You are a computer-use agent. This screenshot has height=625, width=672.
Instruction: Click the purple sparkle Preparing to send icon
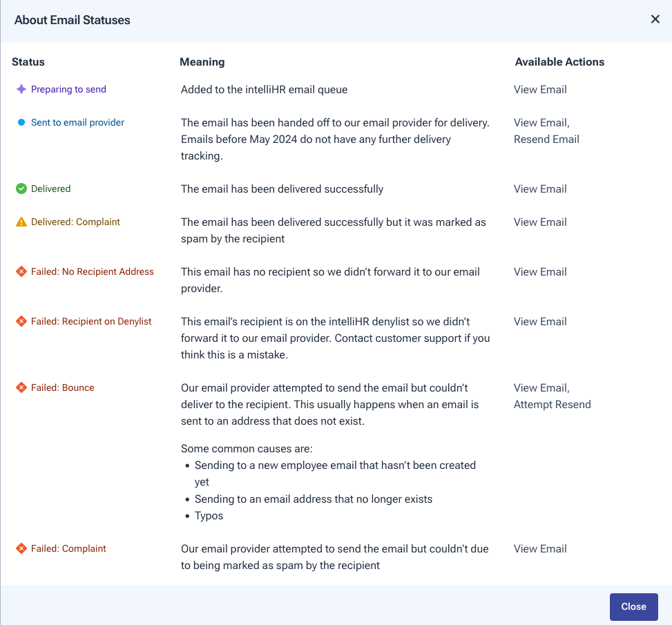[21, 89]
